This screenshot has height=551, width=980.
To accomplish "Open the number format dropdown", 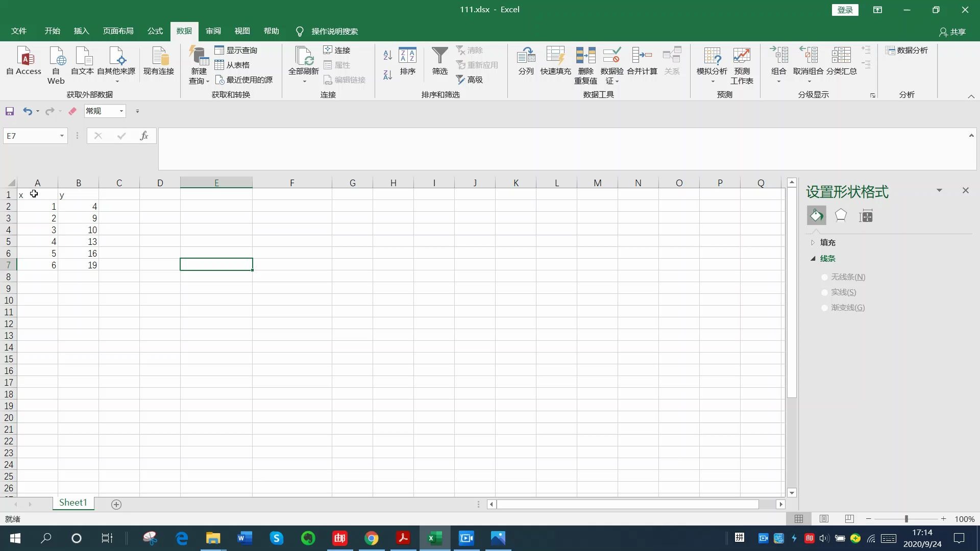I will click(x=121, y=111).
